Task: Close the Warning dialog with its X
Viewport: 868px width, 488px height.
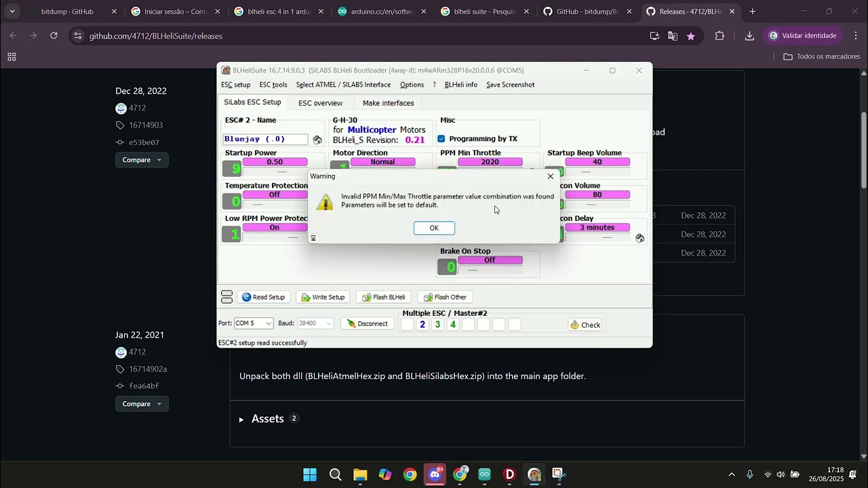Action: [551, 176]
